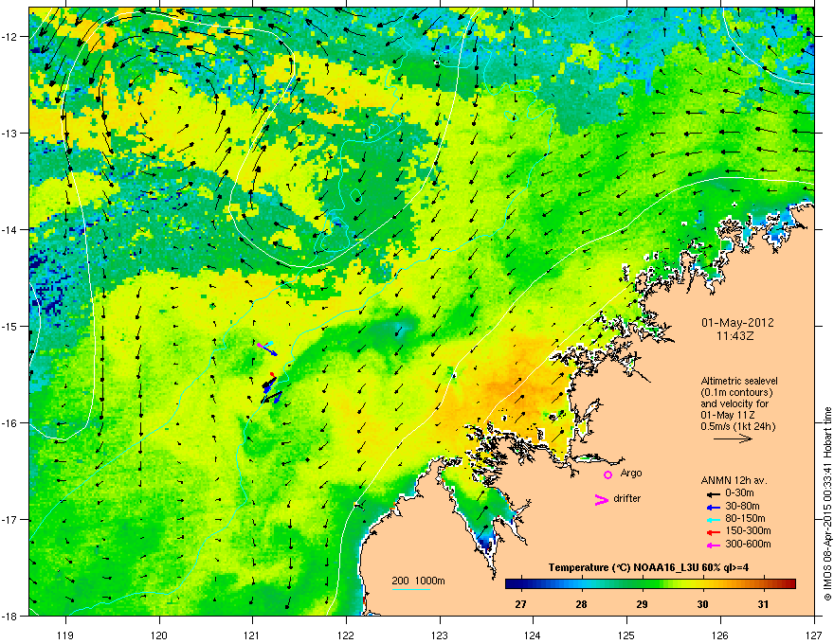Click latitude tick label -14
The height and width of the screenshot is (644, 834).
[10, 229]
